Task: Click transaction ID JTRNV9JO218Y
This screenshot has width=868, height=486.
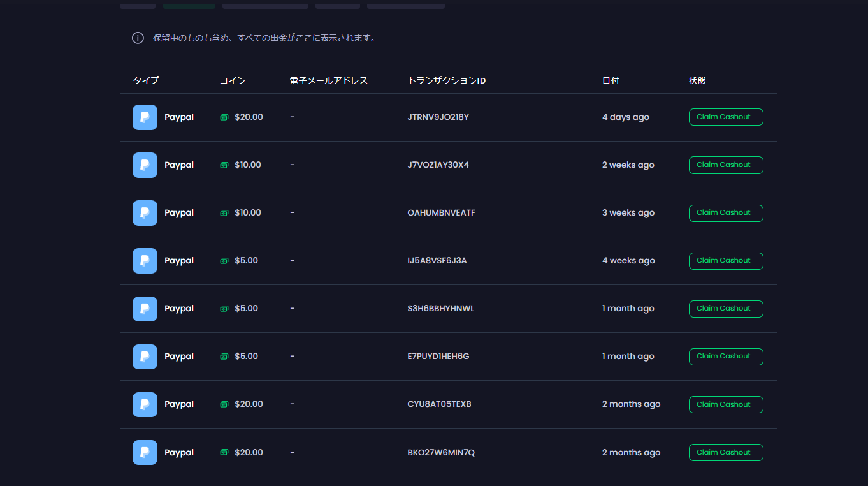Action: tap(438, 117)
